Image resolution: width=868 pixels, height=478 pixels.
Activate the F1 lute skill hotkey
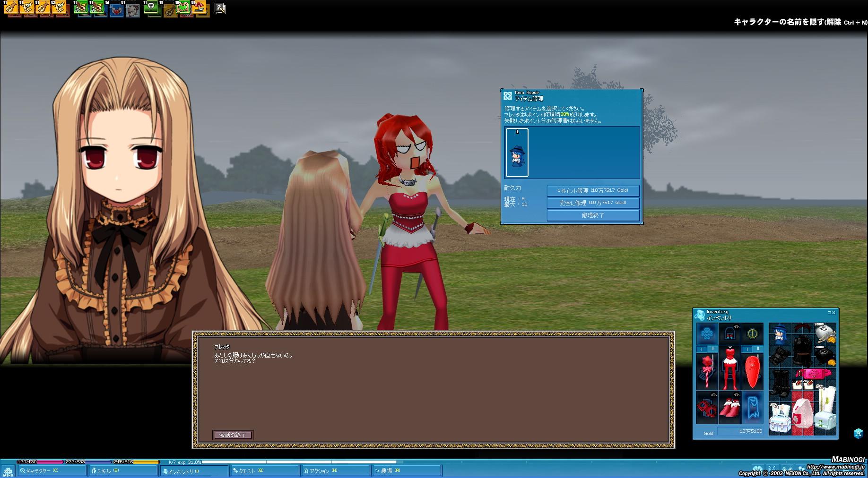(11, 8)
